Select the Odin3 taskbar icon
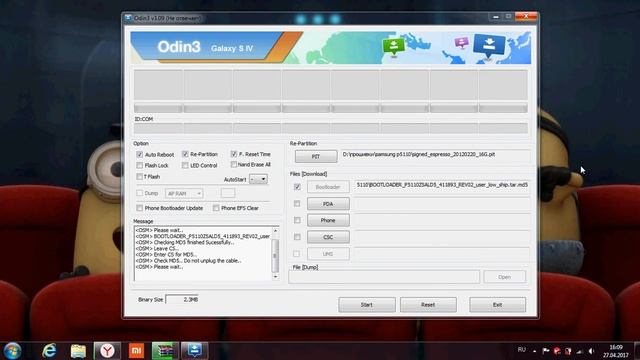Viewport: 640px width, 360px height. (x=194, y=351)
